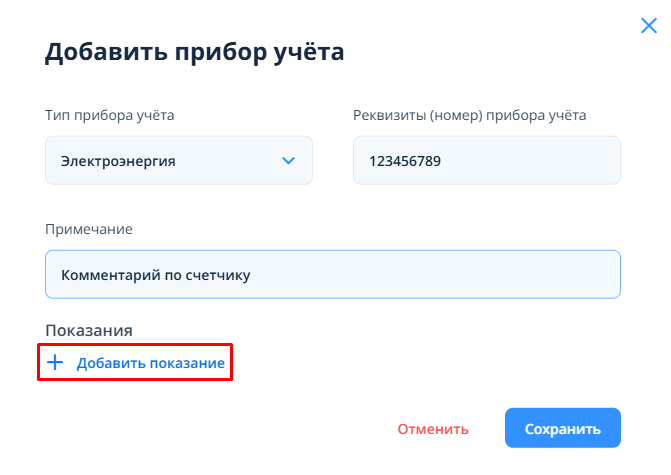Click the plus icon beside Добавить показание
Screen dimensions: 671x475
coord(56,363)
